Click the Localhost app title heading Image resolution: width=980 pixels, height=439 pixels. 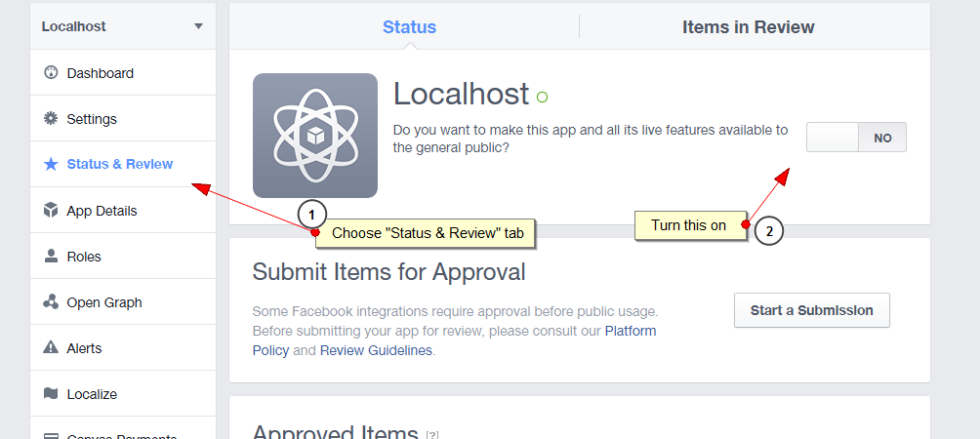[462, 95]
